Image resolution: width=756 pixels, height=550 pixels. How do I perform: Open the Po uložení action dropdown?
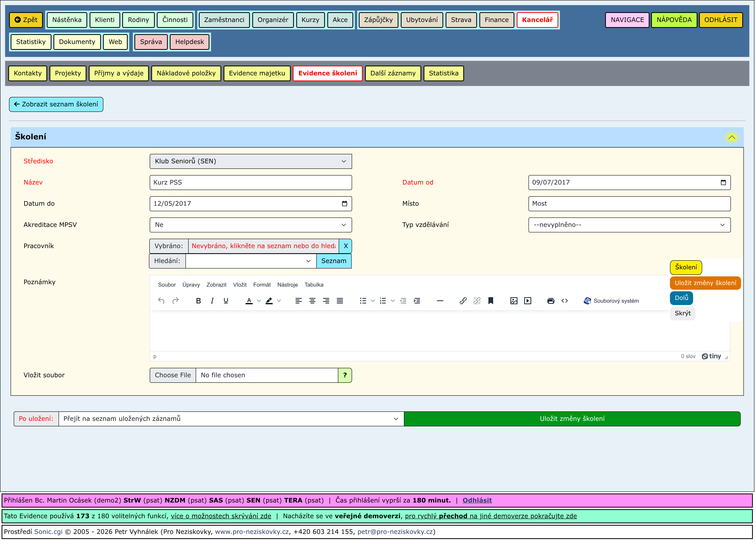coord(231,419)
